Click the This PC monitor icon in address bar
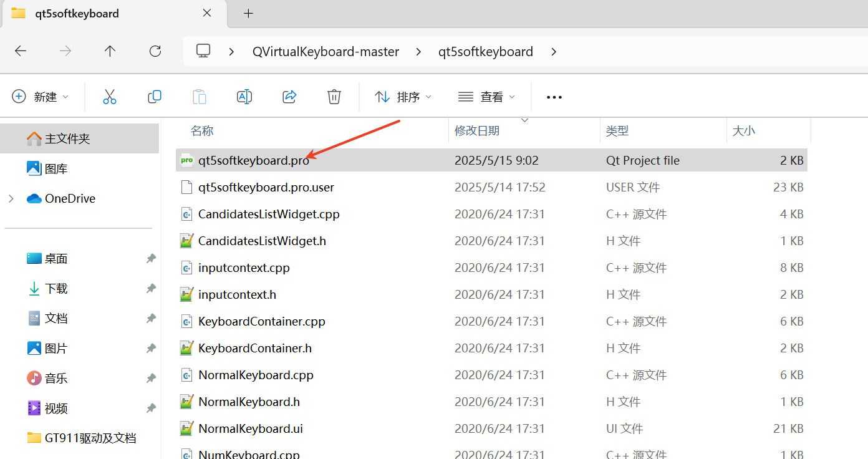Image resolution: width=868 pixels, height=459 pixels. 203,51
